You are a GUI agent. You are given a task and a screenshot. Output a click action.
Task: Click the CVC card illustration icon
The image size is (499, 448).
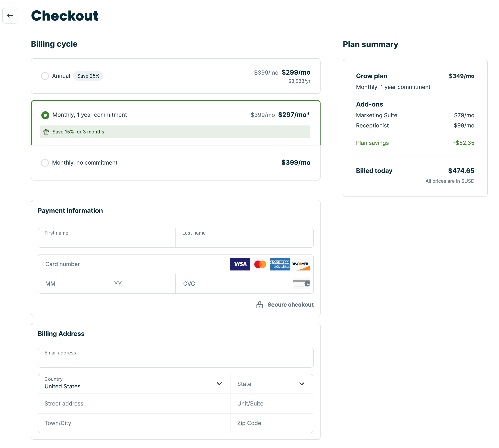301,284
